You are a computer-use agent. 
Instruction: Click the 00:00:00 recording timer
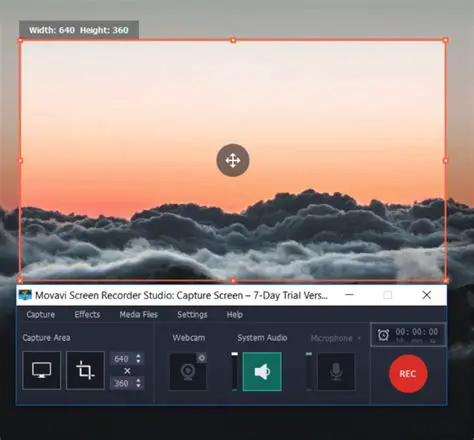(417, 332)
